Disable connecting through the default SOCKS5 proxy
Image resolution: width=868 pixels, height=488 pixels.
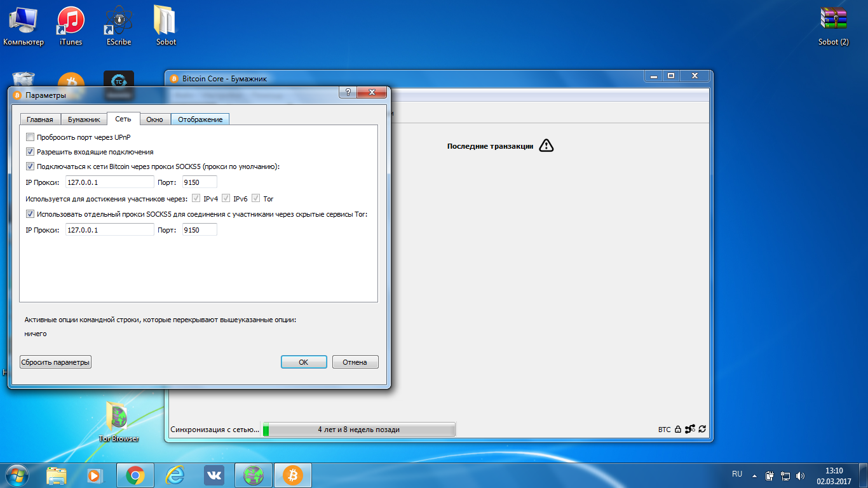pyautogui.click(x=30, y=166)
